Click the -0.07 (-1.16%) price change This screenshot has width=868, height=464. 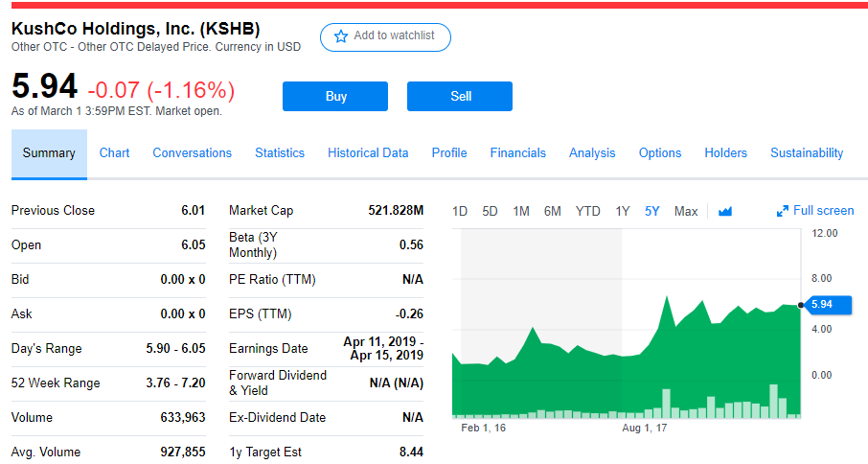161,90
